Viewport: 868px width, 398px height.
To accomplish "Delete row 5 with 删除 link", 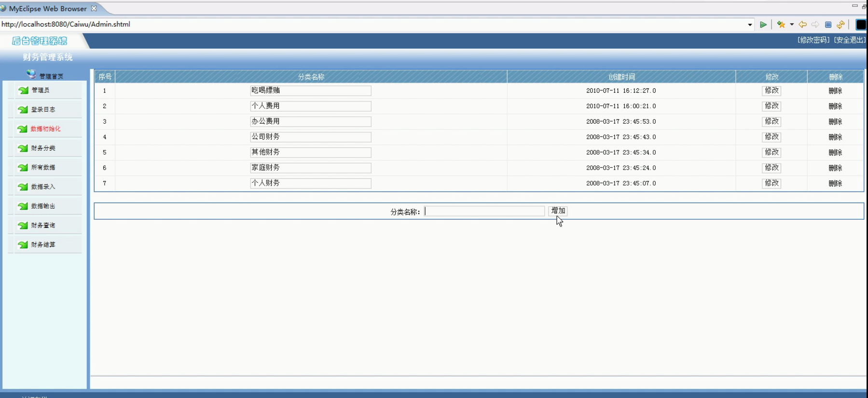I will click(x=835, y=153).
